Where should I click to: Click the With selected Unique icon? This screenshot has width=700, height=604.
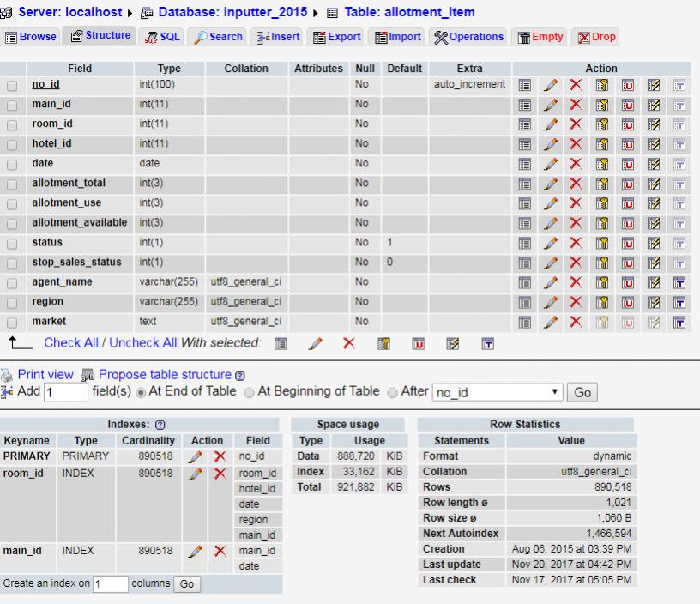tap(419, 344)
